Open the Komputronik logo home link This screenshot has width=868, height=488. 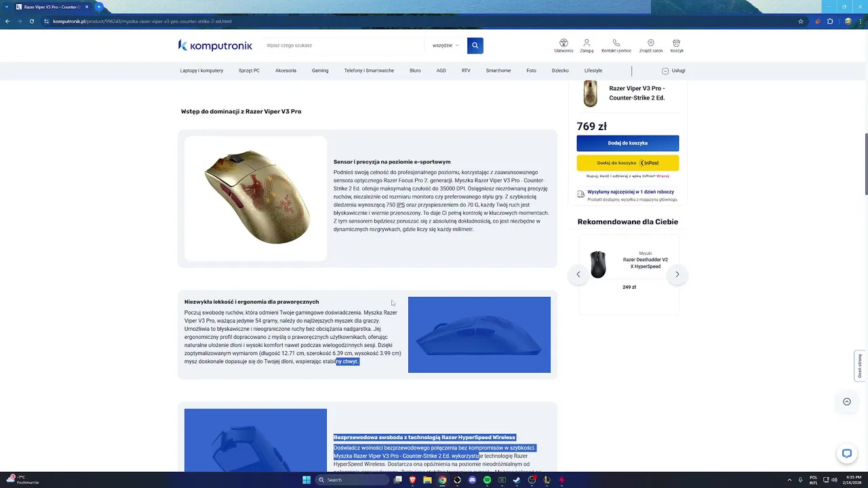coord(215,45)
